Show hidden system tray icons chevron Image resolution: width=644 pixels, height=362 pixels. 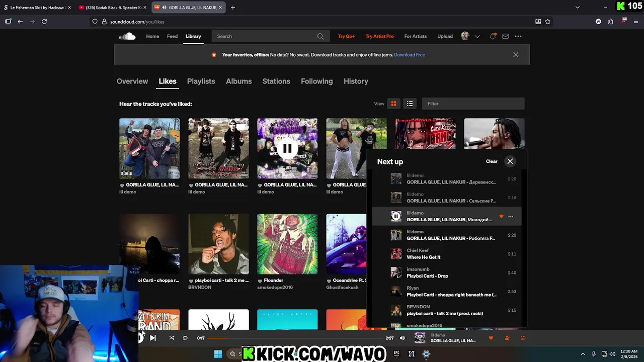click(583, 354)
